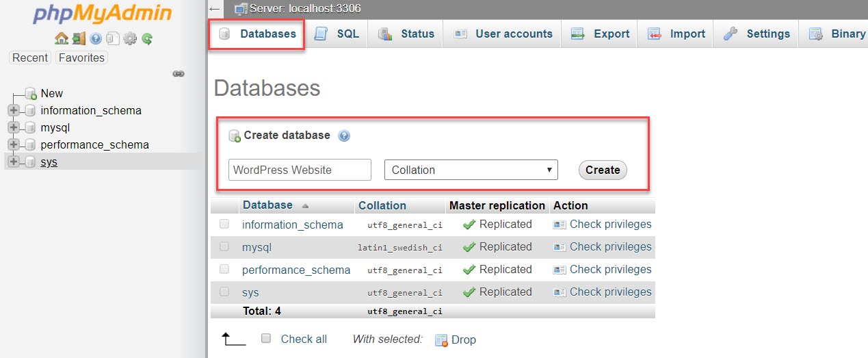The height and width of the screenshot is (358, 868).
Task: Expand performance_schema in the navigation tree
Action: [x=13, y=144]
